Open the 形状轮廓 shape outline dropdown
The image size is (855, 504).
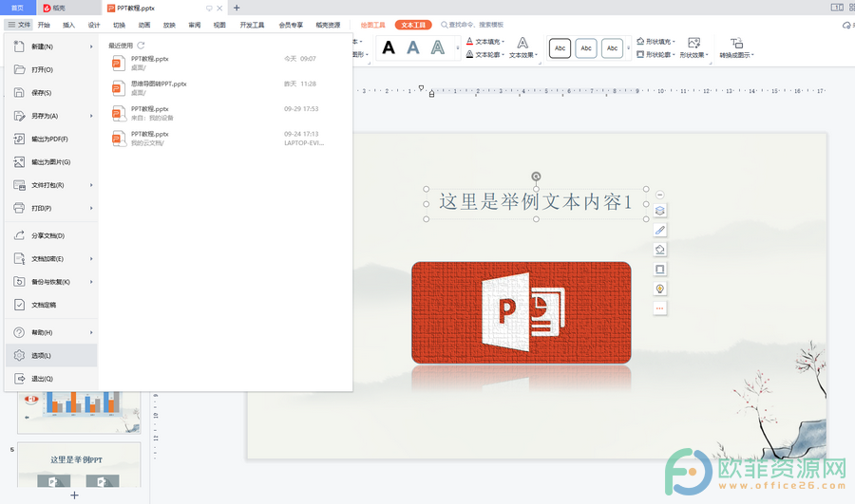655,54
